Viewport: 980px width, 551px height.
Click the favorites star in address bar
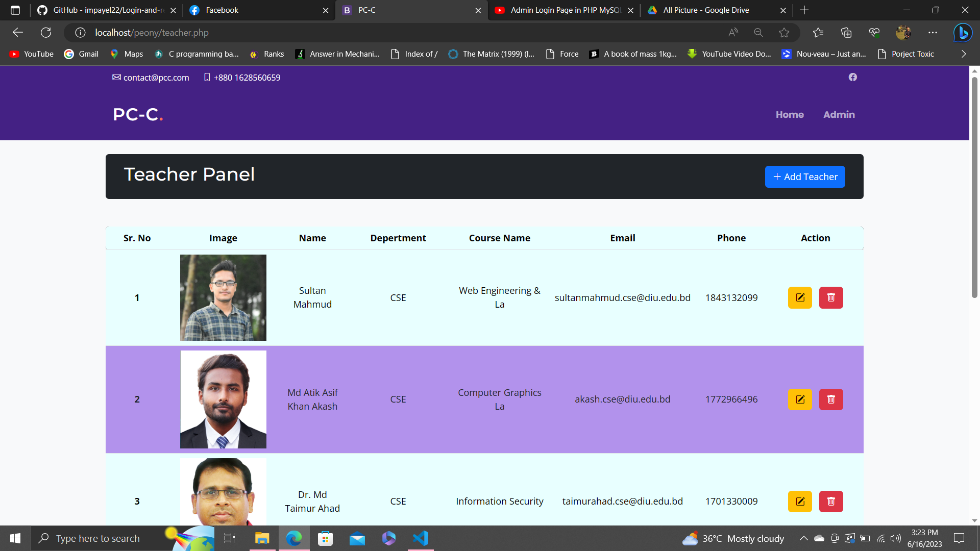tap(785, 32)
